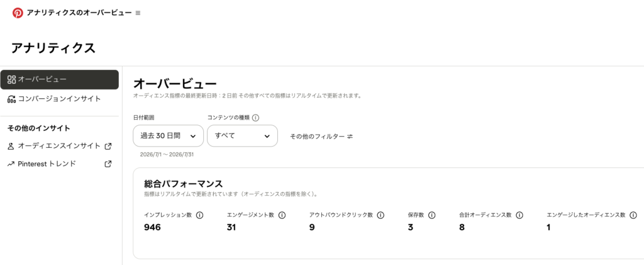Open その他のフィルター options
Screen dimensions: 644x265
(321, 137)
